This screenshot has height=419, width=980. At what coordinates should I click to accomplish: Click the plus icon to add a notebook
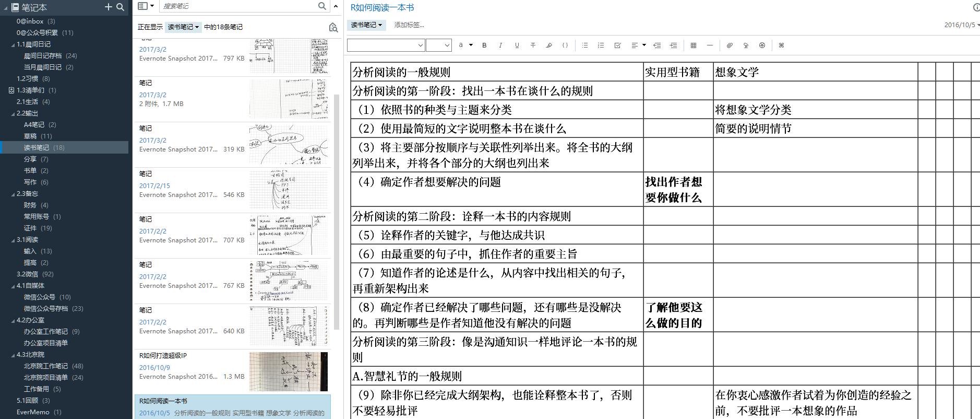tap(109, 7)
